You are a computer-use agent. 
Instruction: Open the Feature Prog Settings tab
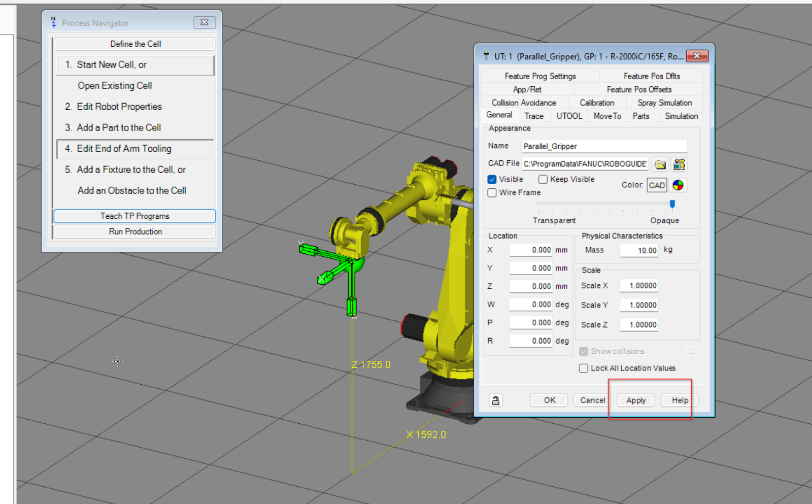tap(540, 76)
